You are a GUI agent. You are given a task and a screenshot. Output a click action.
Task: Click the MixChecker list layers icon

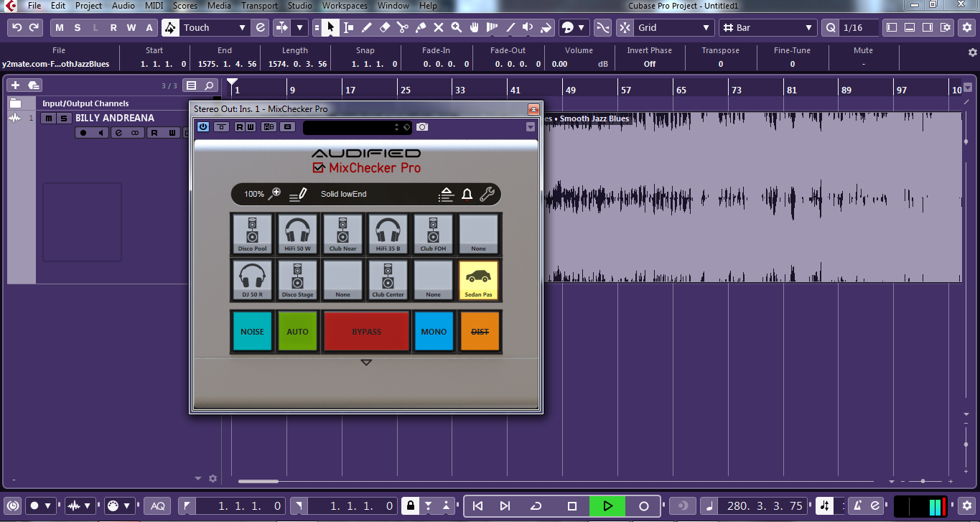click(446, 194)
